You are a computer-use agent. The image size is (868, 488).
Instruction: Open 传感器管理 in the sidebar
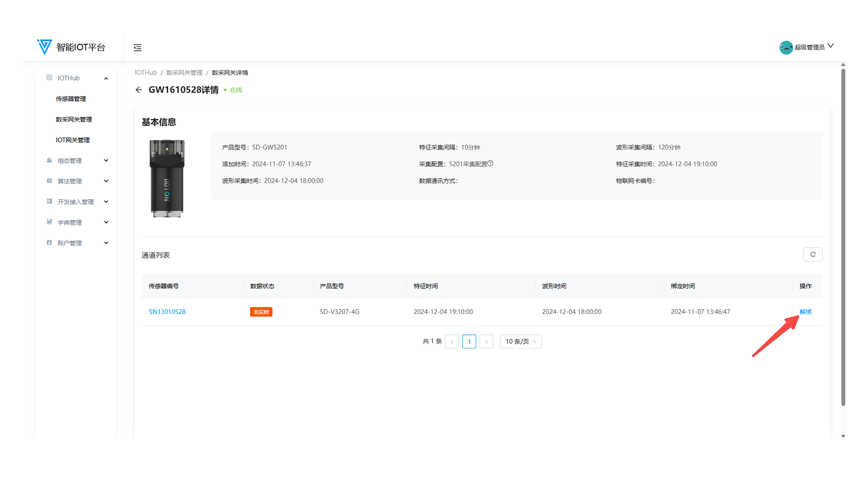[71, 99]
